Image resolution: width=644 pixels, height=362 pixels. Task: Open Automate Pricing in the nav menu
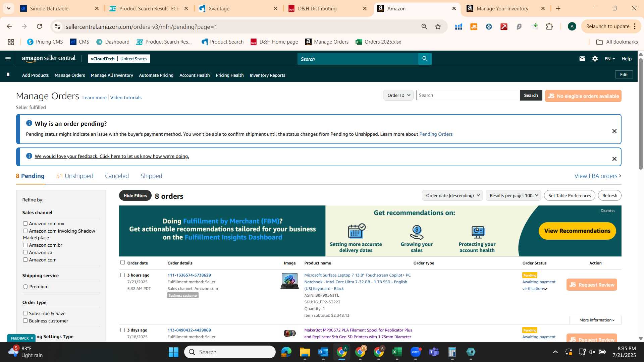156,75
